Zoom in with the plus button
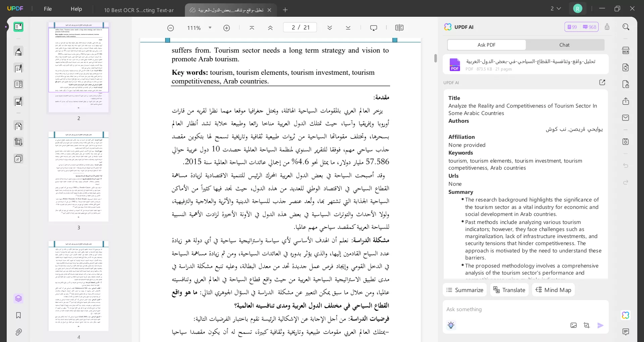 point(227,28)
